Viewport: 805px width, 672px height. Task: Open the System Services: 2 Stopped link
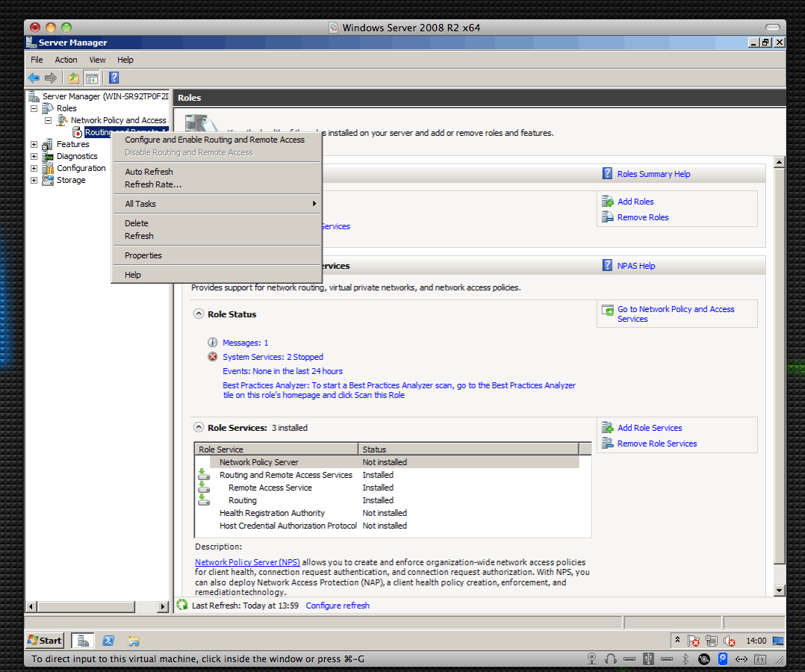[x=273, y=357]
